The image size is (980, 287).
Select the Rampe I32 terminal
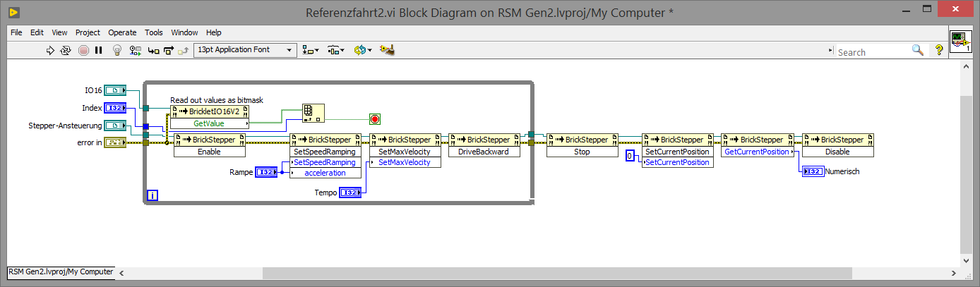coord(266,172)
